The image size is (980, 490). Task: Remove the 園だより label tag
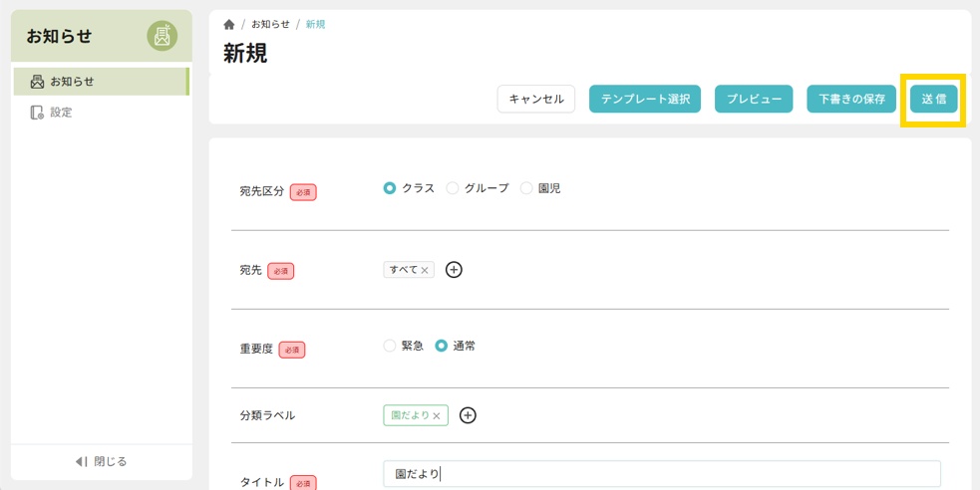point(437,415)
